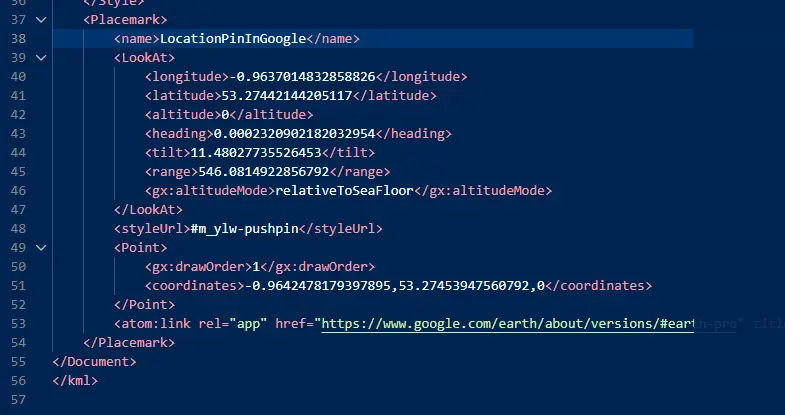
Task: Click the gx:drawOrder value 1
Action: pos(256,267)
